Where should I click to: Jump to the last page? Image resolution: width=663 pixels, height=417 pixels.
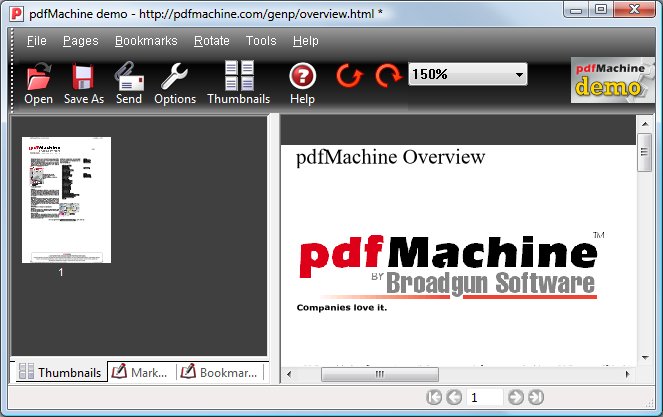pos(536,398)
